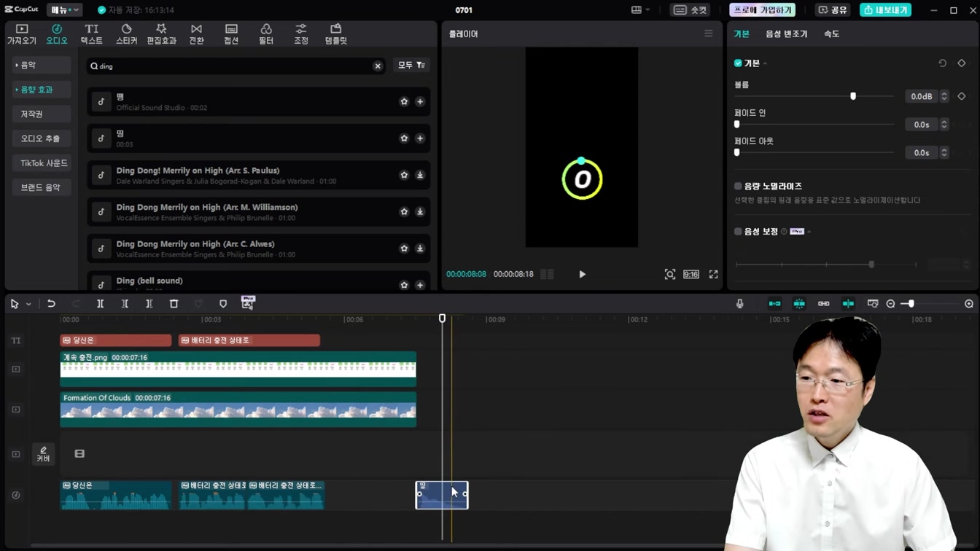Click the zoom out timeline minus icon
This screenshot has height=551, width=980.
tap(890, 304)
